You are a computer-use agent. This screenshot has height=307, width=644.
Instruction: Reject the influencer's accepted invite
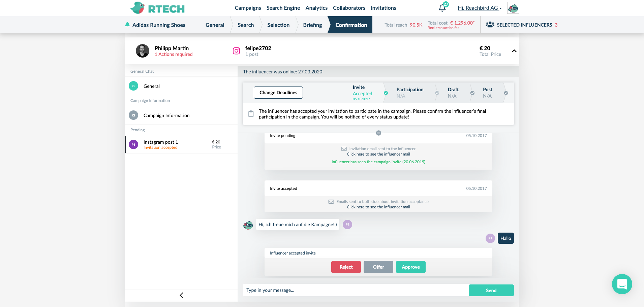[x=346, y=267]
